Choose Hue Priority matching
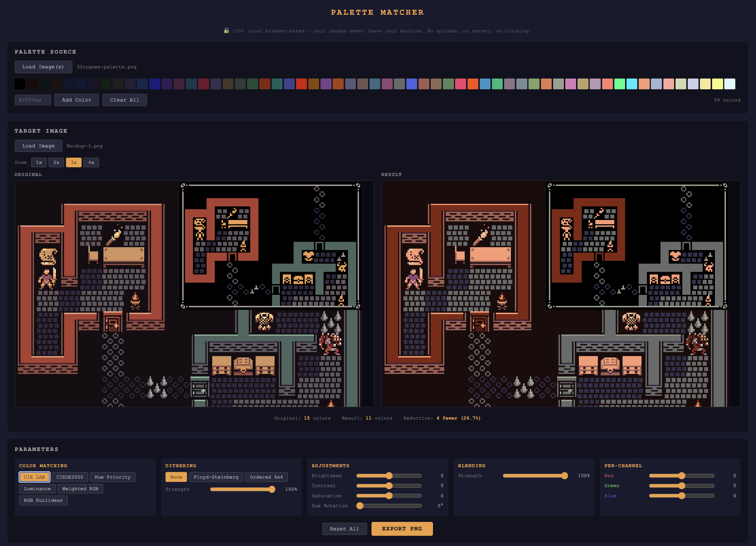Screen dimensions: 756x546 tap(112, 477)
